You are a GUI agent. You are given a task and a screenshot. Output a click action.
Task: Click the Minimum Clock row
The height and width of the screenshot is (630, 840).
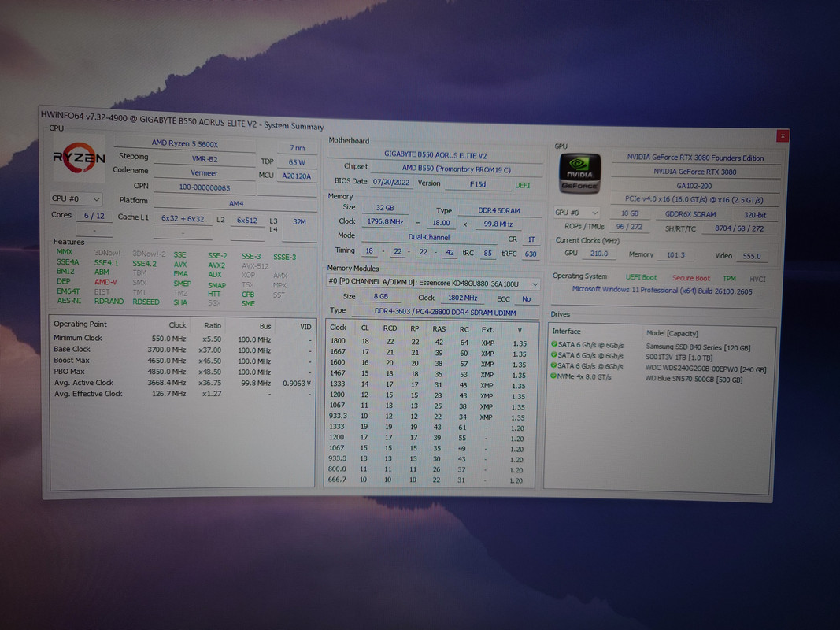(x=182, y=339)
